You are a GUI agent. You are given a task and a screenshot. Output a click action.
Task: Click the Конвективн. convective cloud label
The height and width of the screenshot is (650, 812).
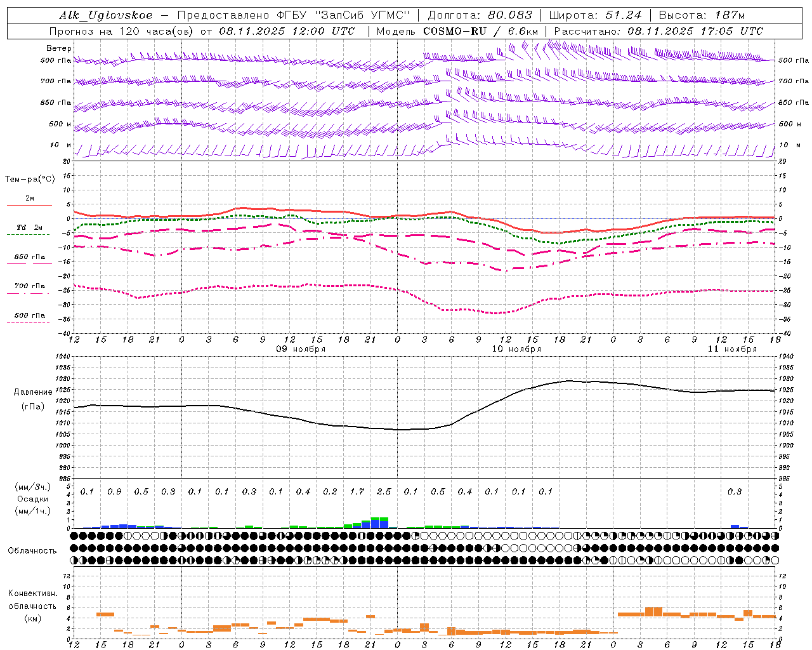coord(32,594)
